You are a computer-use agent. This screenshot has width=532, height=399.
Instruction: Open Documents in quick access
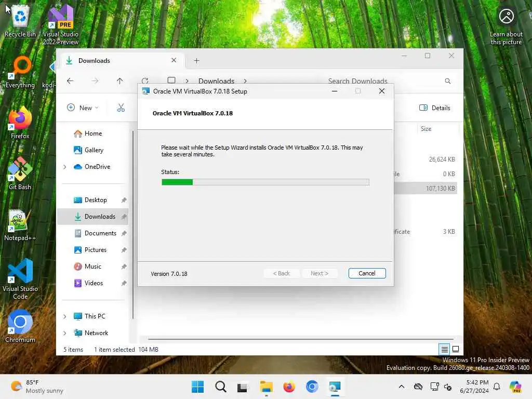pyautogui.click(x=100, y=233)
